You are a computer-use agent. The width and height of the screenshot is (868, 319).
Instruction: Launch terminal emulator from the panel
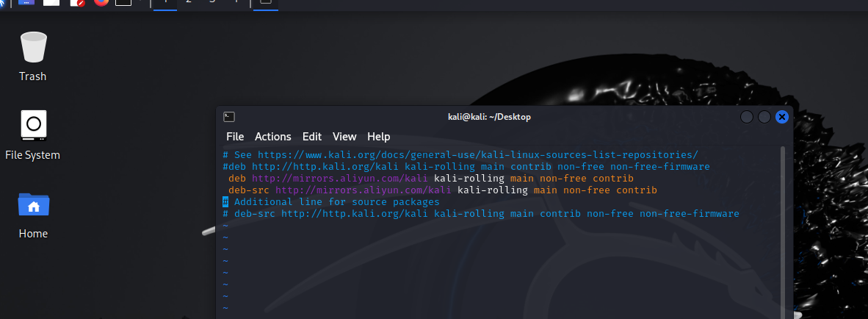tap(124, 2)
